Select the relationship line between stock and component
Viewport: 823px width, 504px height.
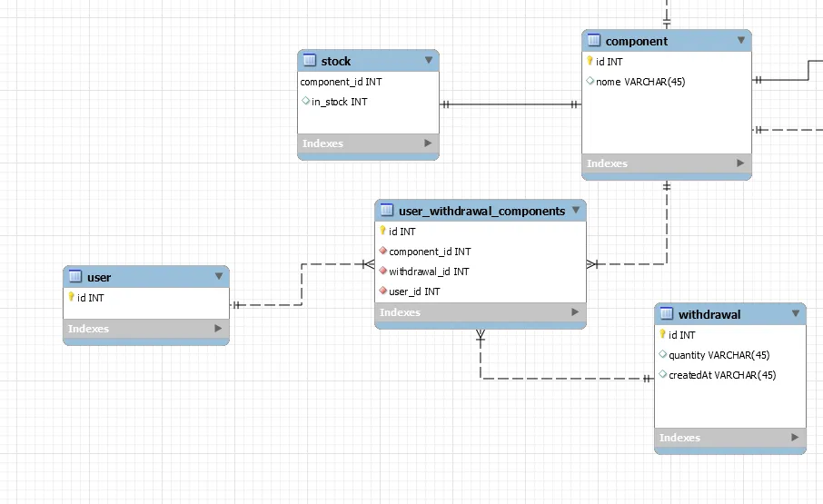[x=511, y=104]
